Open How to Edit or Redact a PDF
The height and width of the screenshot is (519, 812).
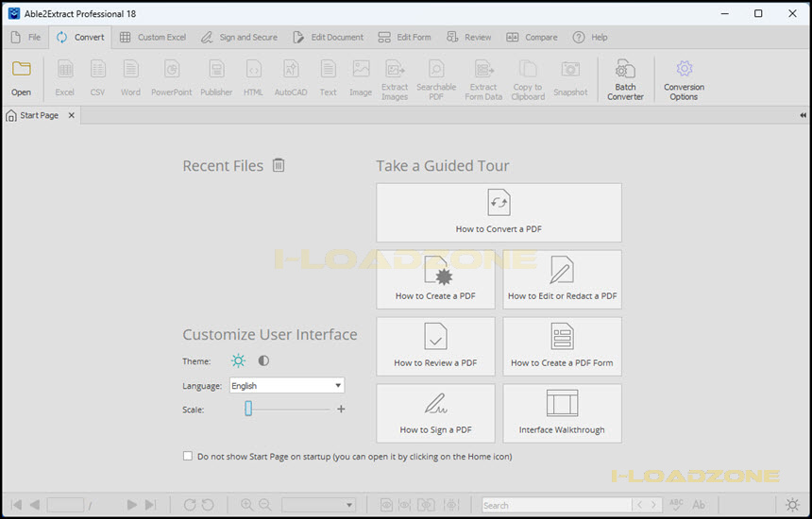(x=562, y=279)
